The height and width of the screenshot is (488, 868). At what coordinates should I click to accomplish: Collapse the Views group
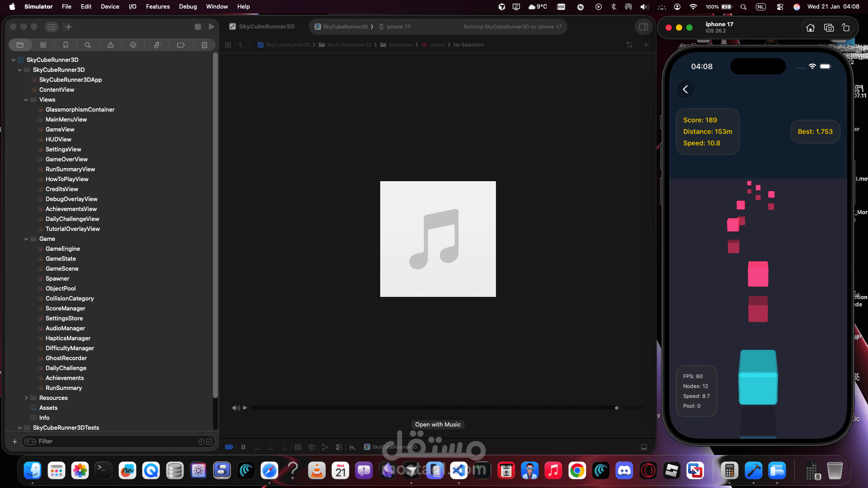tap(26, 100)
